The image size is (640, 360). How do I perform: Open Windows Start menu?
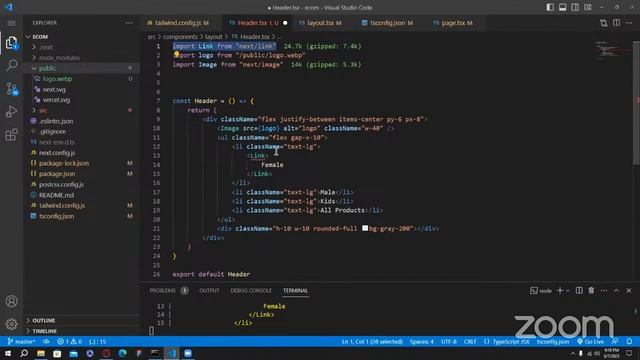[8, 353]
